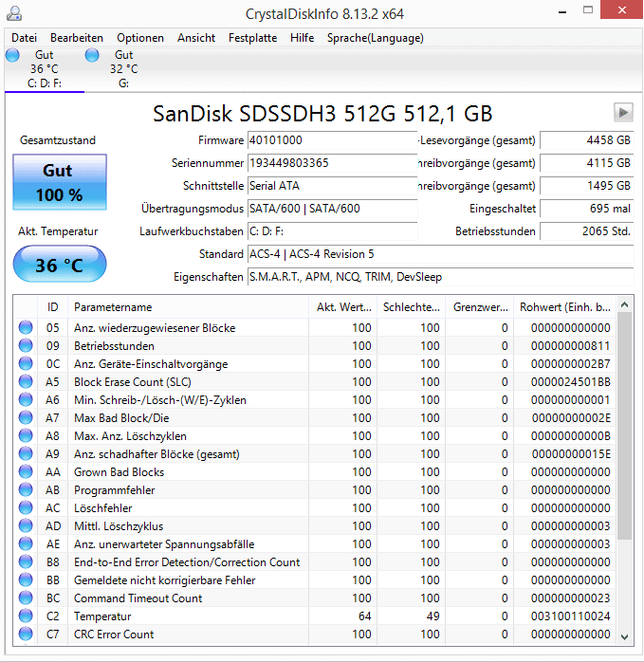Screen dimensions: 644x662
Task: Select raw value 0000024501BB
Action: click(x=571, y=381)
